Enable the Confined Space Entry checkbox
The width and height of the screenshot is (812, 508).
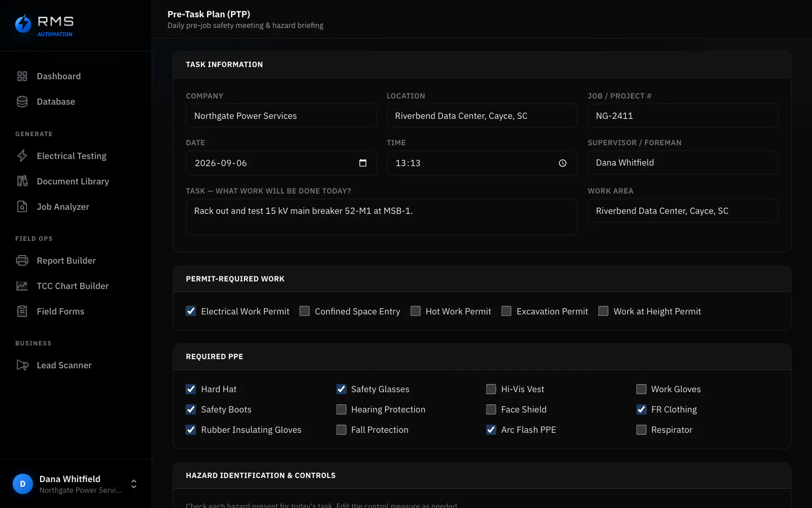point(304,311)
